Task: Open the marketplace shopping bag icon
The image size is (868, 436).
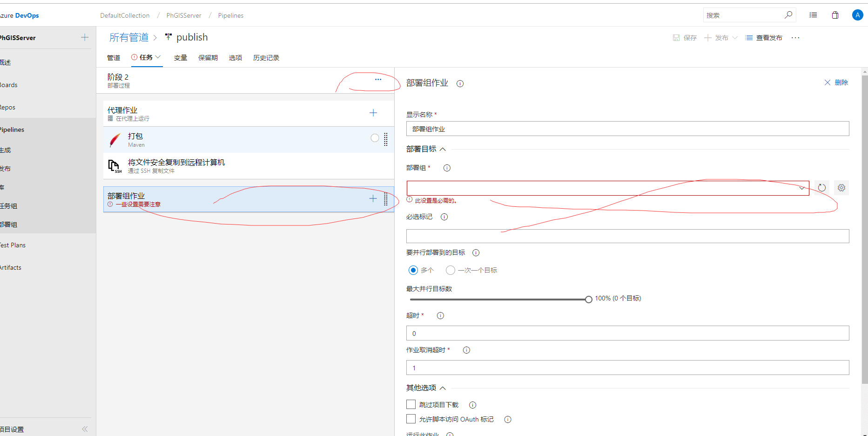Action: [835, 15]
